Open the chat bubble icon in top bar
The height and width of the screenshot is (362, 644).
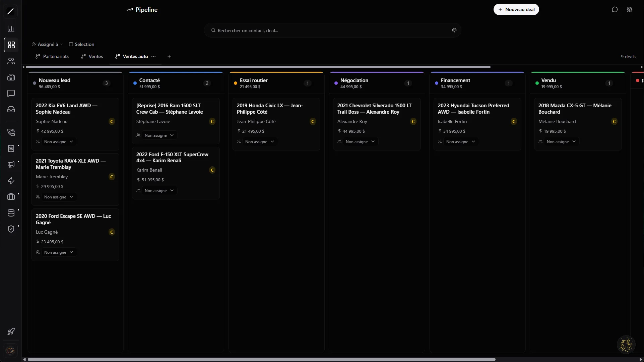click(x=615, y=9)
